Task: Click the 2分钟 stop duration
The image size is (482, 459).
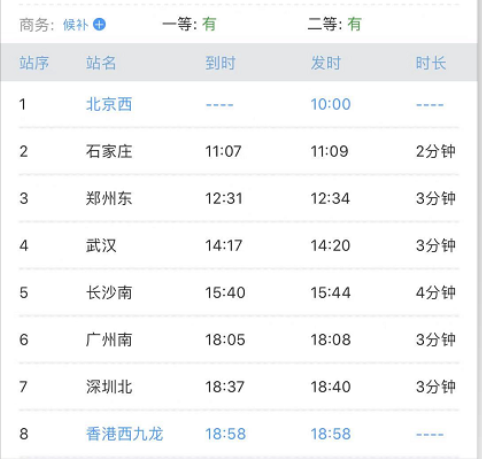Action: pyautogui.click(x=436, y=151)
